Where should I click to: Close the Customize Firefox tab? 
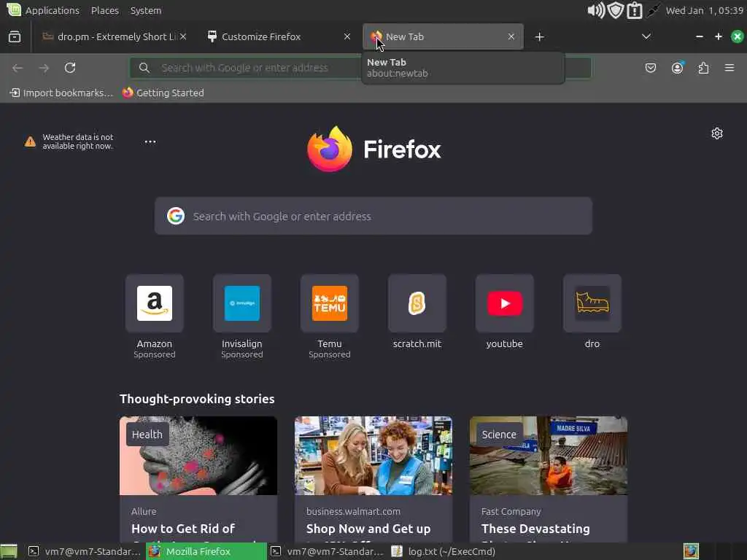click(347, 36)
